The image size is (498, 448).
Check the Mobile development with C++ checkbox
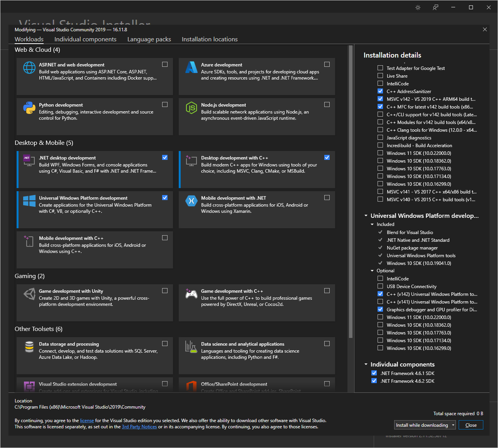point(165,238)
